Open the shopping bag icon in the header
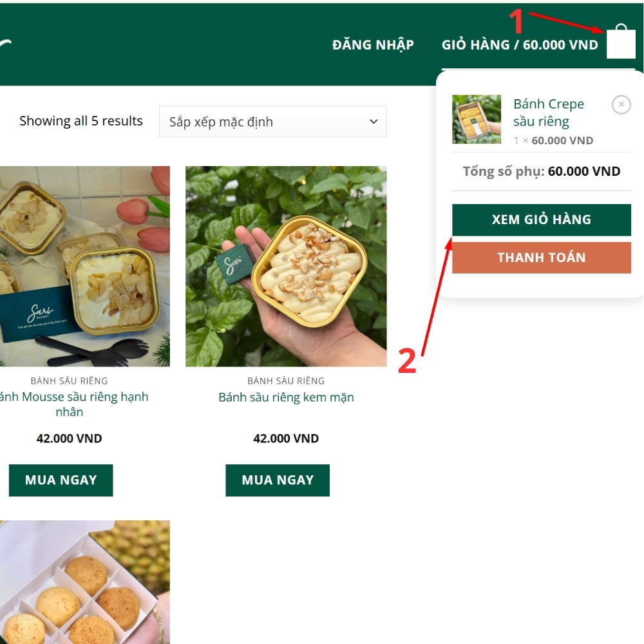The height and width of the screenshot is (644, 644). tap(621, 43)
